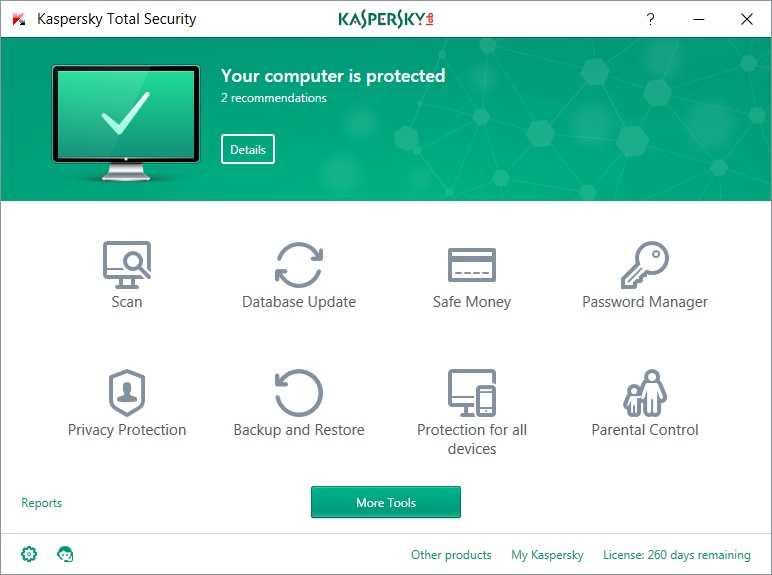Click the Support agent face icon

point(66,554)
